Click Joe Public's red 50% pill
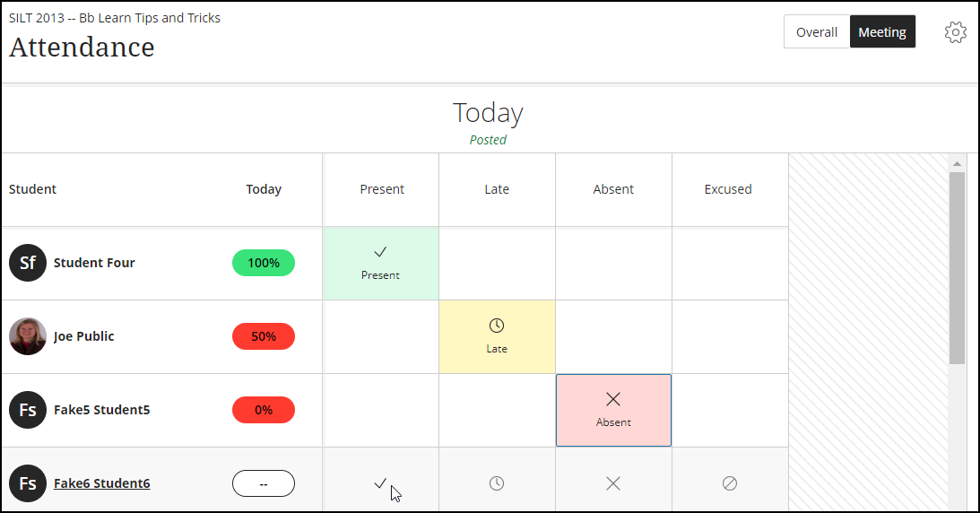 264,336
